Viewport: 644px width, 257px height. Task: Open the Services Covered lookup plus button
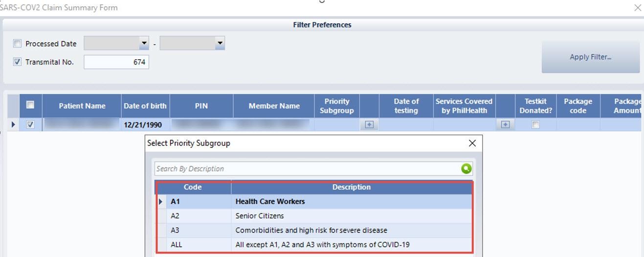pos(505,125)
